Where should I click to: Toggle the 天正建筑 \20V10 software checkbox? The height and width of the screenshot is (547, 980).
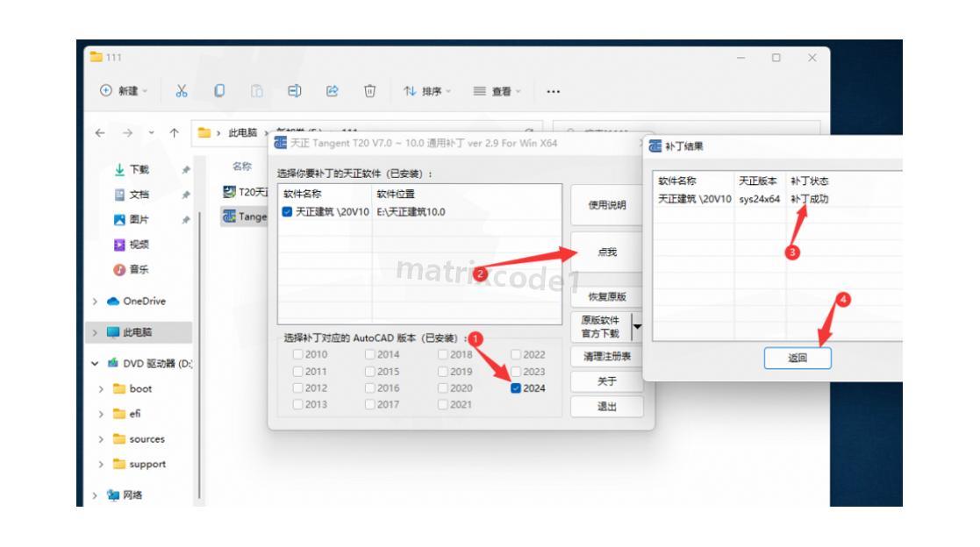coord(287,211)
